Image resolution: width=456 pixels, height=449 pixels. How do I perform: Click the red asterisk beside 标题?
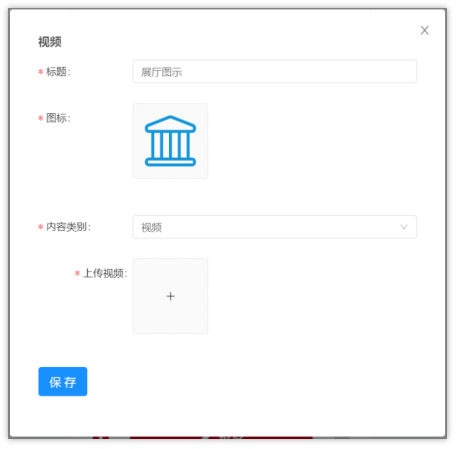tap(41, 72)
